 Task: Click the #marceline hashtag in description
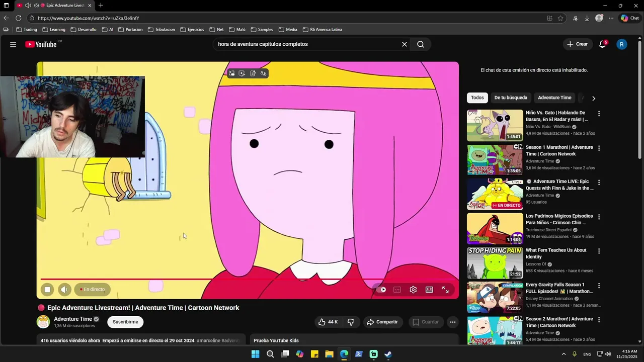(209, 340)
